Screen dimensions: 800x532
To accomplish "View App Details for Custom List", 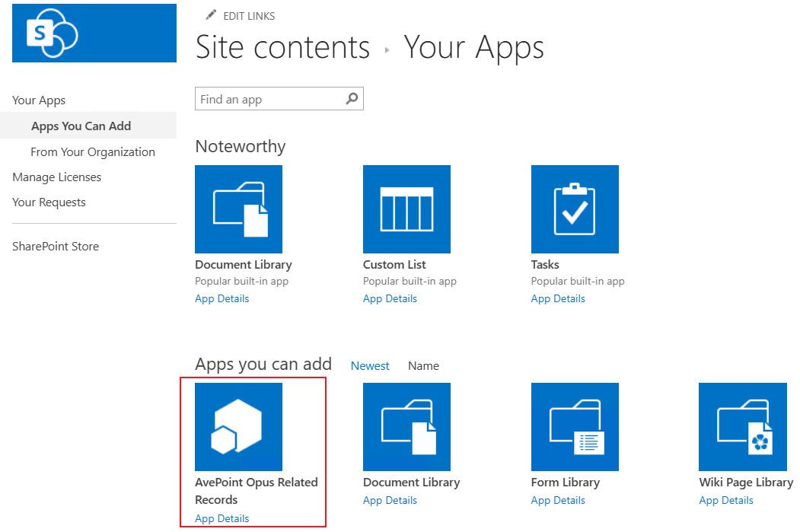I will coord(390,298).
